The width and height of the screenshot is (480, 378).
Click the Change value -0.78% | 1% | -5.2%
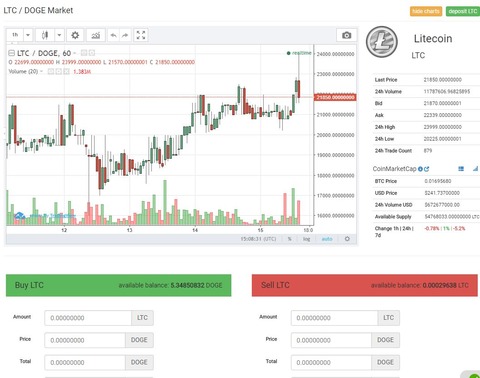(x=445, y=228)
